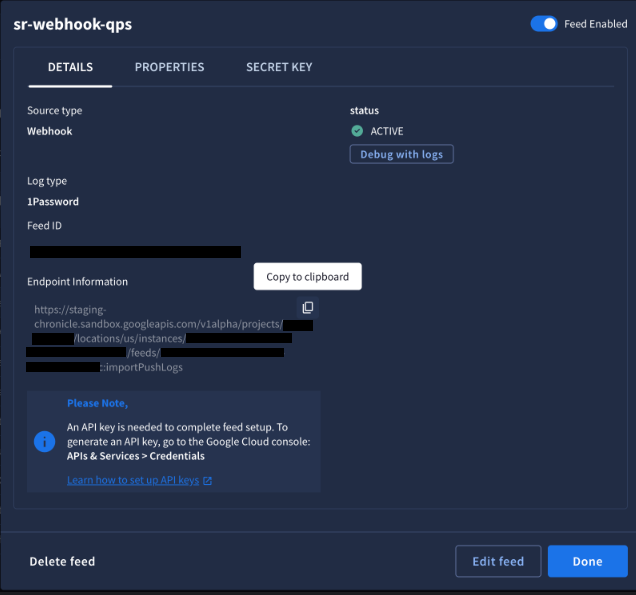Click the Copy to clipboard tooltip
636x595 pixels.
pos(307,276)
